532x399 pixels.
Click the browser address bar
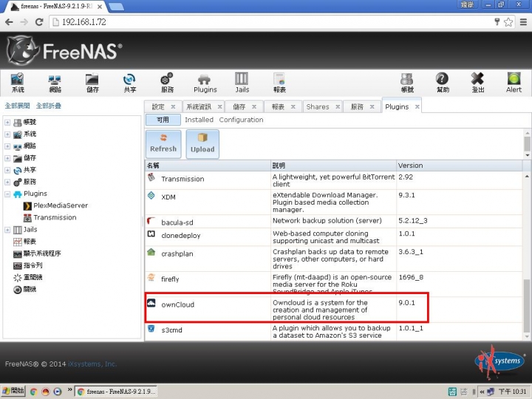pyautogui.click(x=271, y=22)
